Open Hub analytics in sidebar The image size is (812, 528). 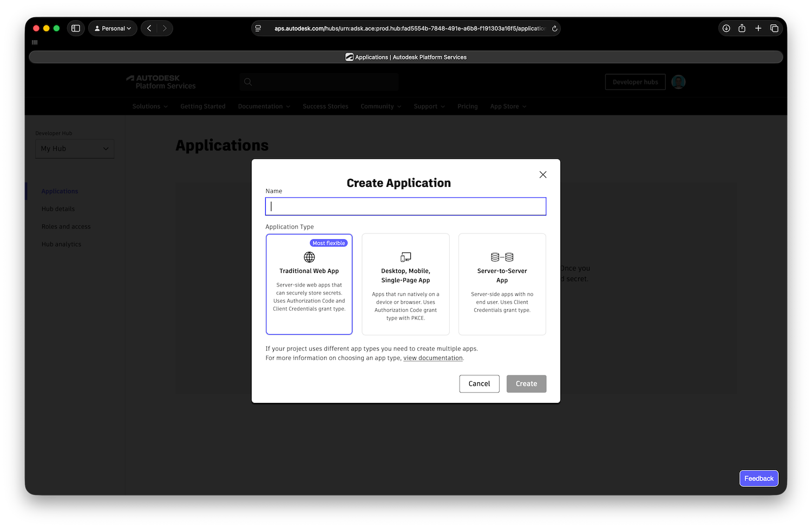tap(61, 244)
